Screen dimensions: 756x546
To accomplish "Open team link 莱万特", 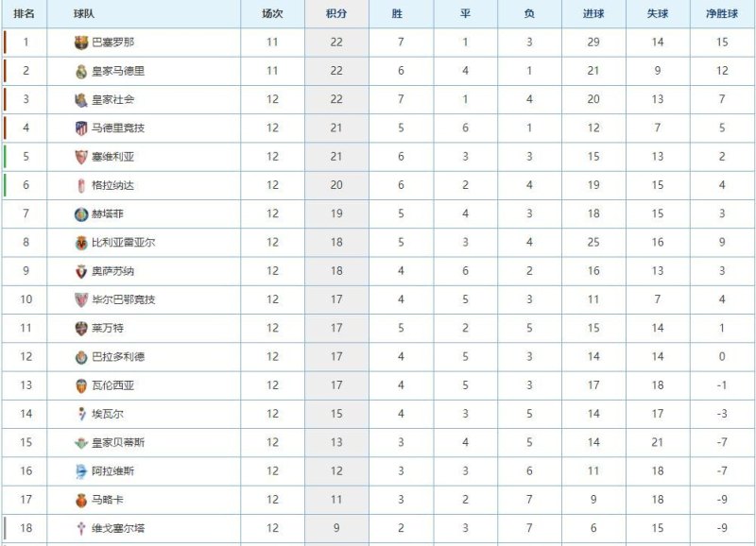I will point(108,328).
